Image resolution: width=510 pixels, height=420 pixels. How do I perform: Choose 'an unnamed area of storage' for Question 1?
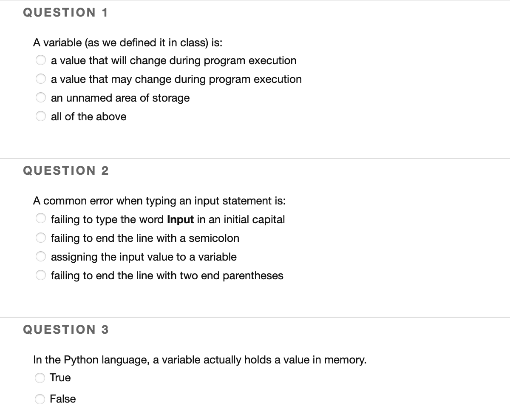click(x=41, y=97)
